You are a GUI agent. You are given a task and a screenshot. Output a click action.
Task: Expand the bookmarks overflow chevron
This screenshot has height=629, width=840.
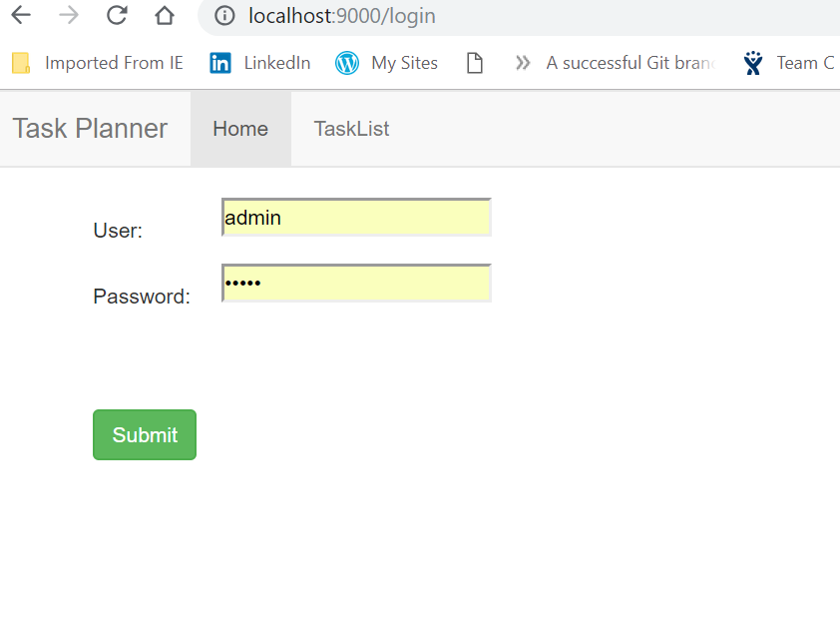(x=522, y=63)
